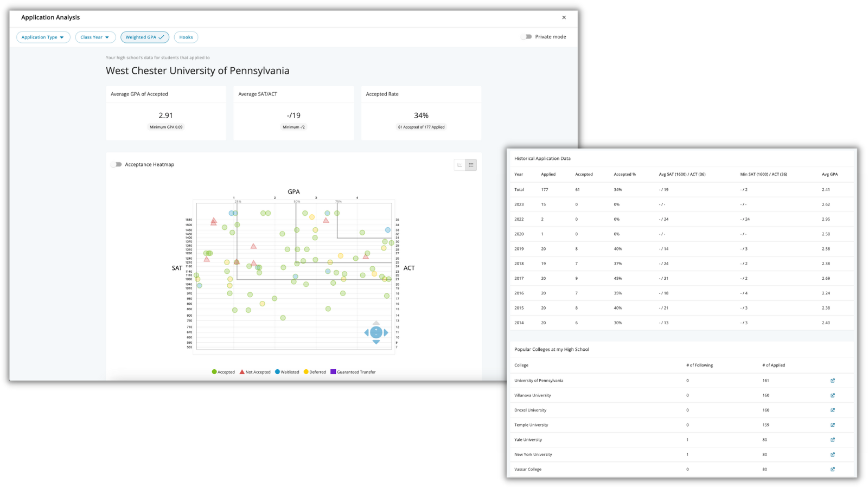Switch to list view icon
The width and height of the screenshot is (868, 488).
tap(471, 165)
